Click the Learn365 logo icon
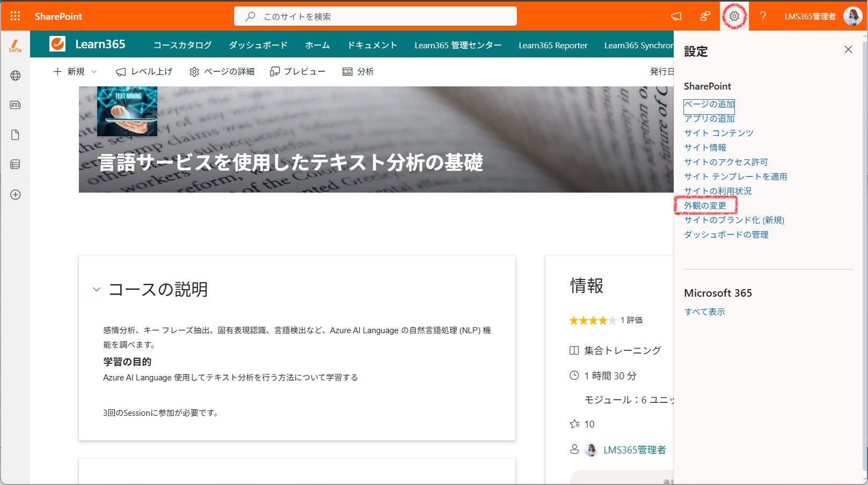This screenshot has height=485, width=868. pos(57,44)
